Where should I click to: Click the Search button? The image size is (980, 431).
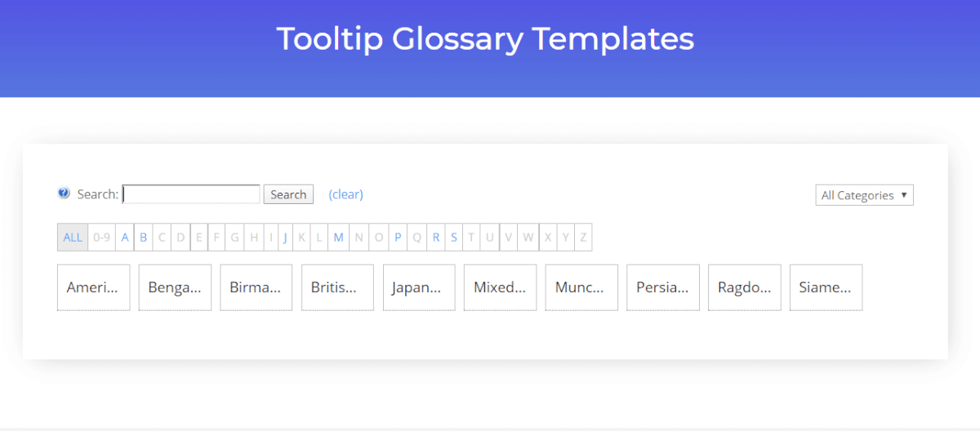tap(288, 194)
